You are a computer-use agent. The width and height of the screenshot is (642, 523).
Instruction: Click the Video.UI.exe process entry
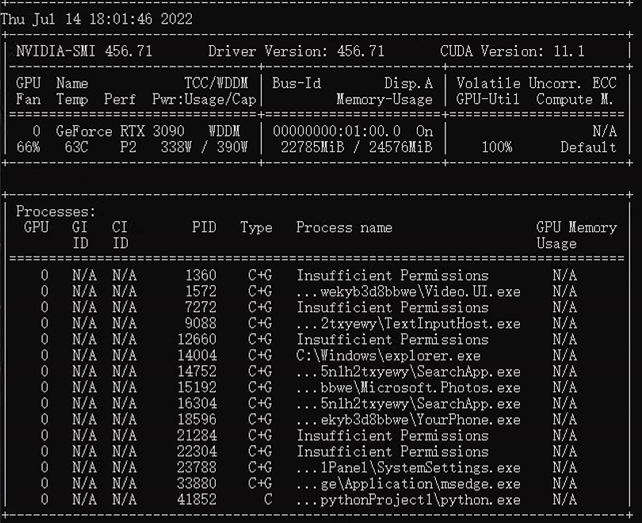coord(408,291)
